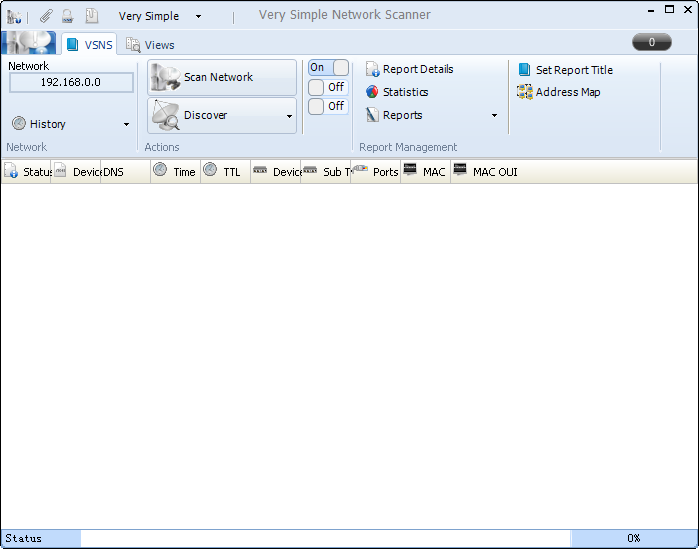Click the Network address field 192.168.0.0

pos(71,82)
